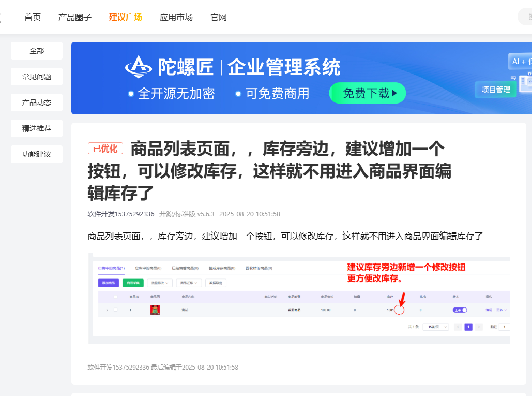Click the red product thumbnail in the embedded table

click(155, 310)
